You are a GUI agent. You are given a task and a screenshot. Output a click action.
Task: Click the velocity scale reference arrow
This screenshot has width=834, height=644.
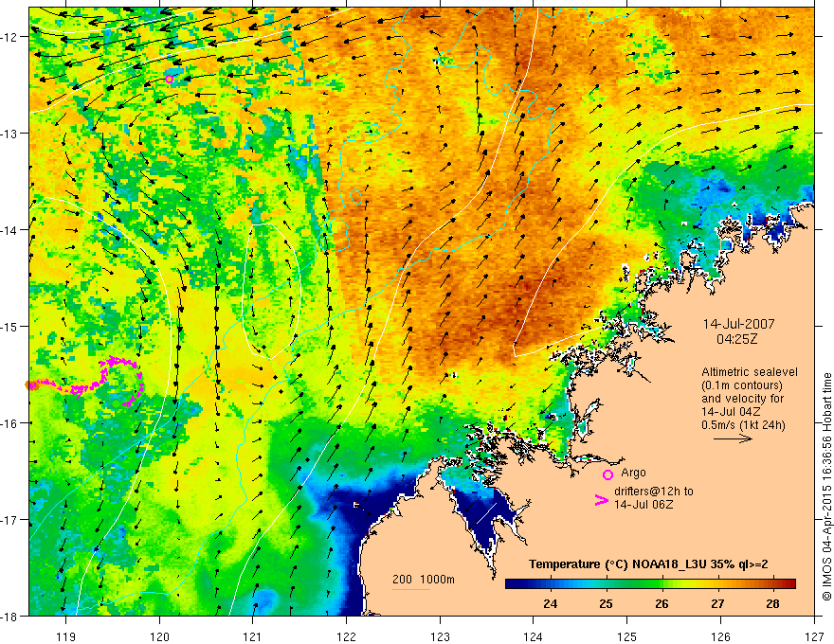(733, 438)
